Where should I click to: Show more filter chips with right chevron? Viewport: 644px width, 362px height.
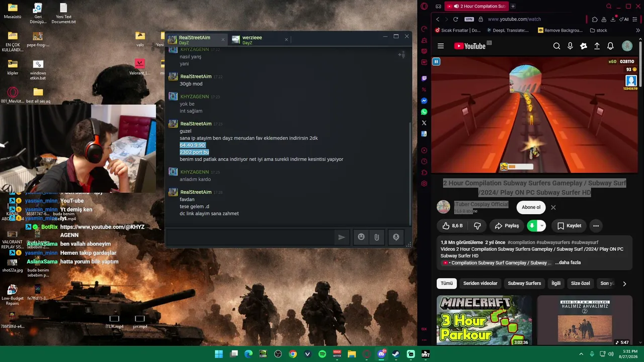(624, 284)
